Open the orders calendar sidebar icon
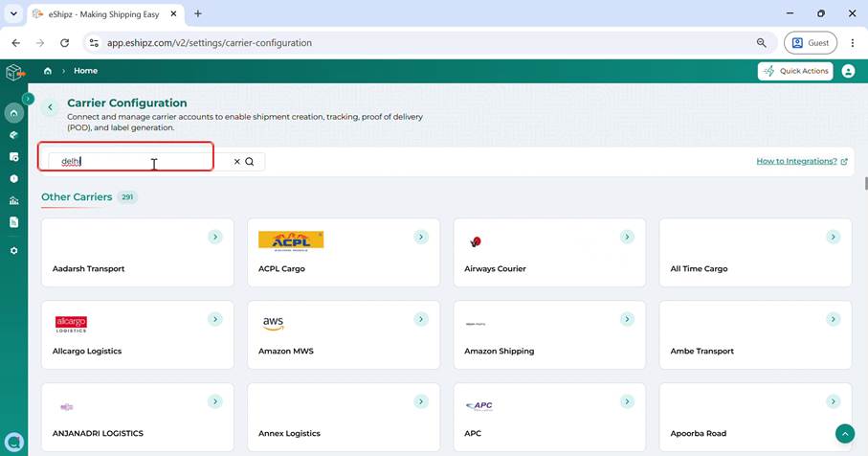The height and width of the screenshot is (456, 868). coord(13,157)
